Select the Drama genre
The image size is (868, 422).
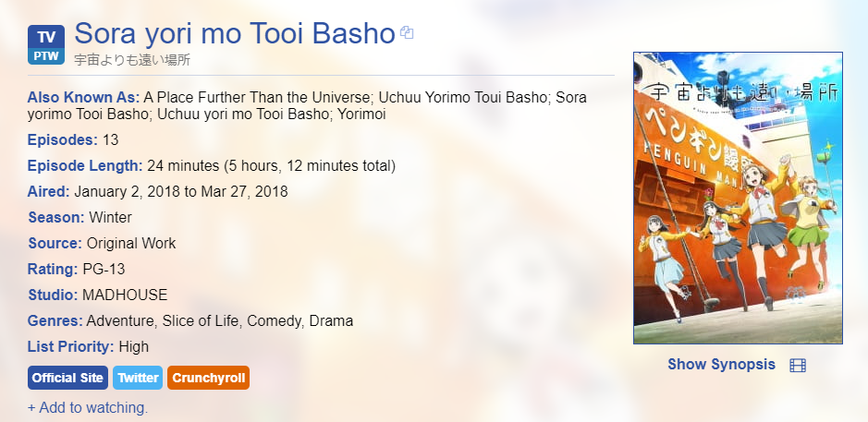click(333, 321)
